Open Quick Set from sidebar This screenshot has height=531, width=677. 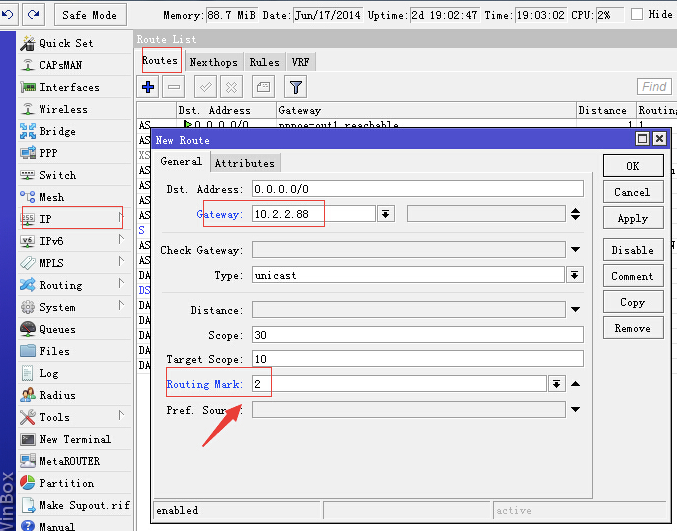74,43
